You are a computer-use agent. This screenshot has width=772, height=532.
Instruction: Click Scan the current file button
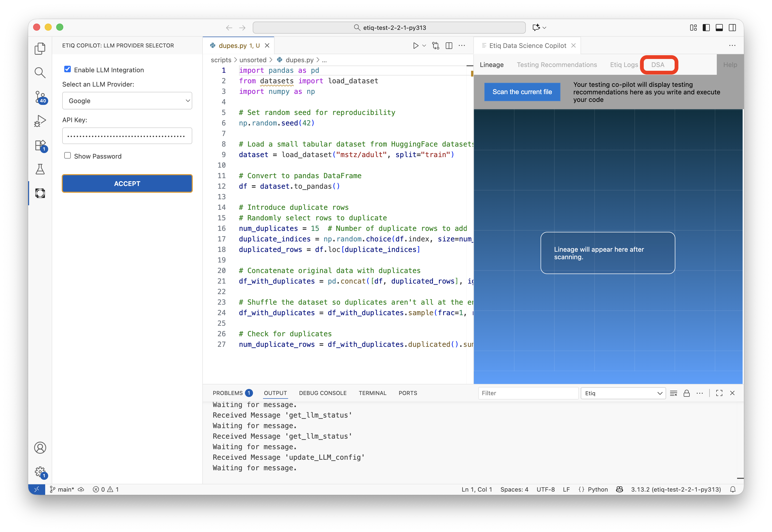tap(522, 92)
